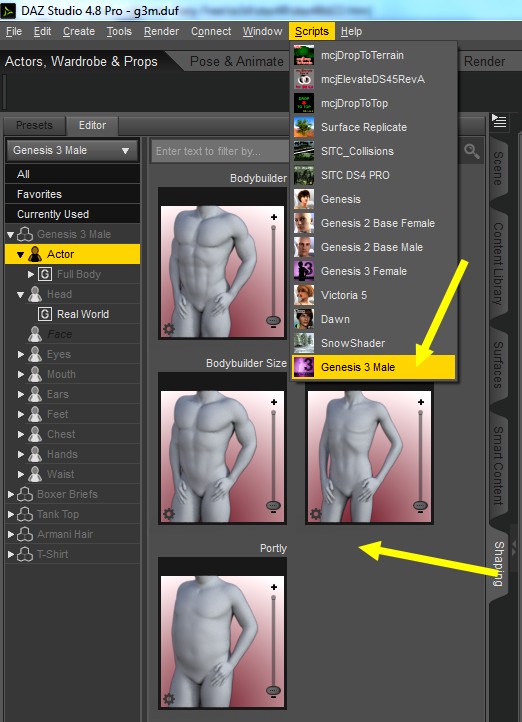Image resolution: width=522 pixels, height=722 pixels.
Task: Click the plus button on Bodybuilder slider
Action: tap(274, 217)
